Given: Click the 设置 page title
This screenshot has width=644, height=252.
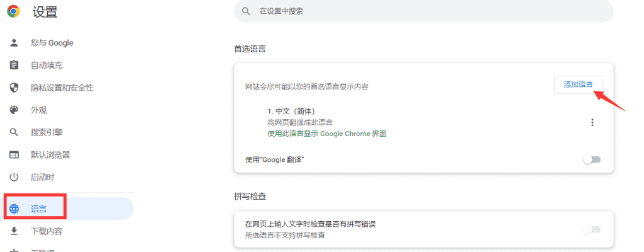Looking at the screenshot, I should 45,11.
